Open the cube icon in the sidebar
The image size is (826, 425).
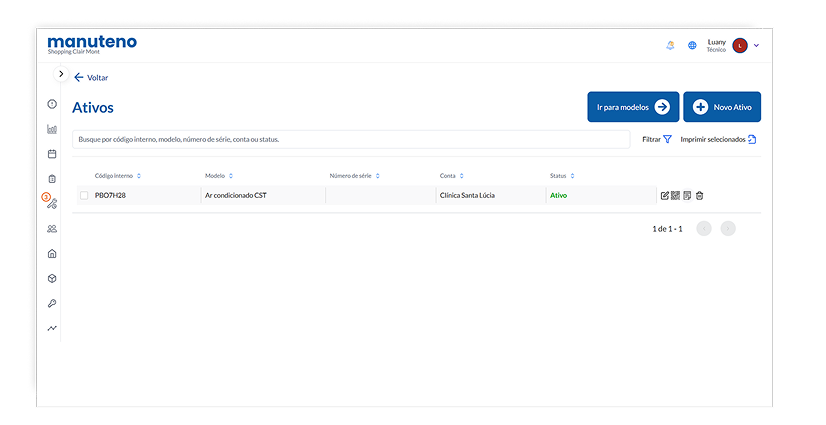[x=52, y=278]
